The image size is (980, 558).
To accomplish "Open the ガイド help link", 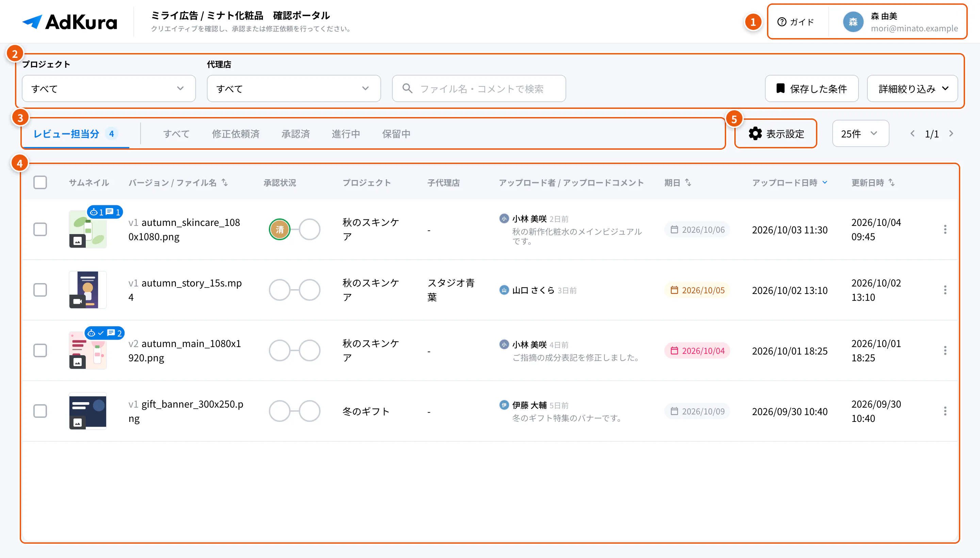I will 796,22.
